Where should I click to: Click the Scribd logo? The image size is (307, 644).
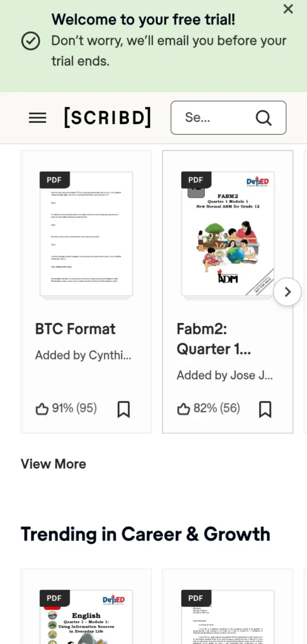108,117
